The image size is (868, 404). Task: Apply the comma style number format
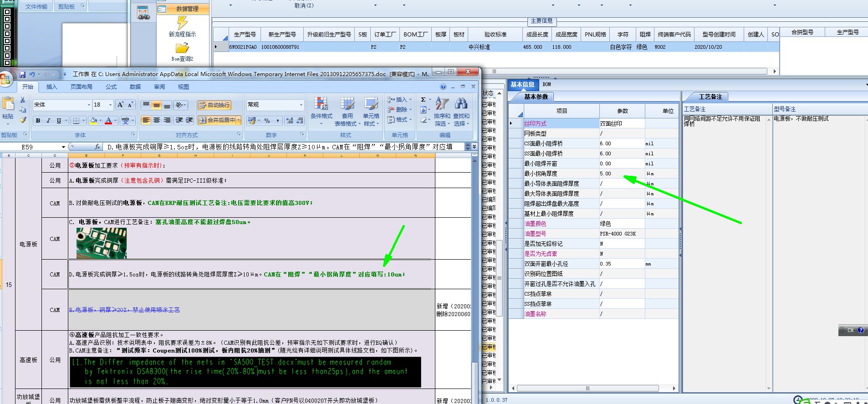tap(277, 120)
